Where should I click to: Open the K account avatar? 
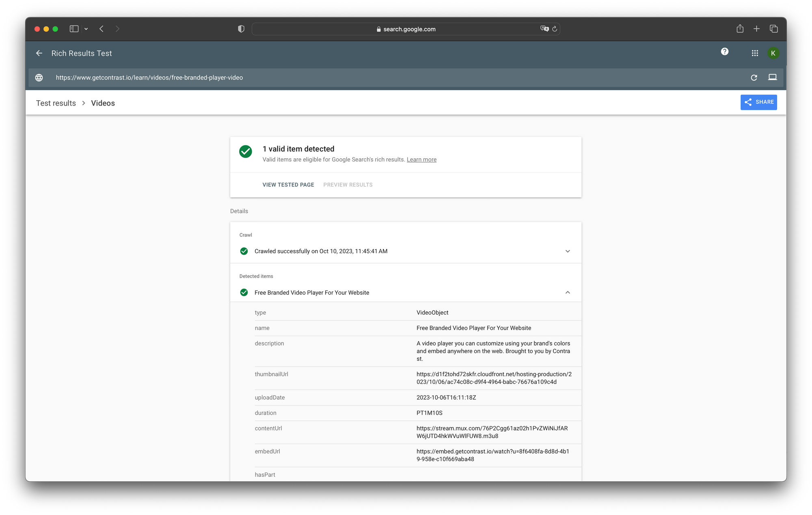(x=773, y=53)
